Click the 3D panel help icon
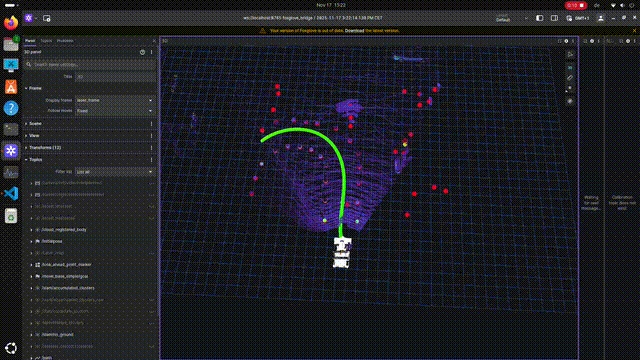Viewport: 640px width, 360px height. pos(142,52)
